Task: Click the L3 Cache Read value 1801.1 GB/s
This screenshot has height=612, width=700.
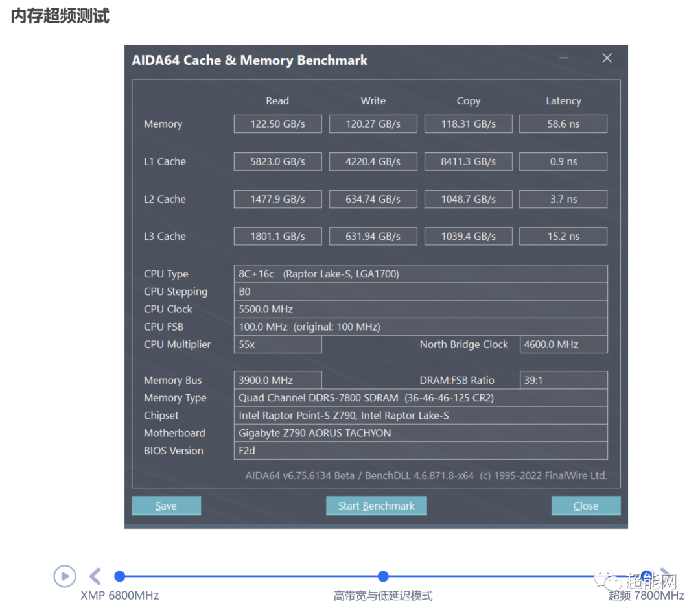Action: coord(277,236)
